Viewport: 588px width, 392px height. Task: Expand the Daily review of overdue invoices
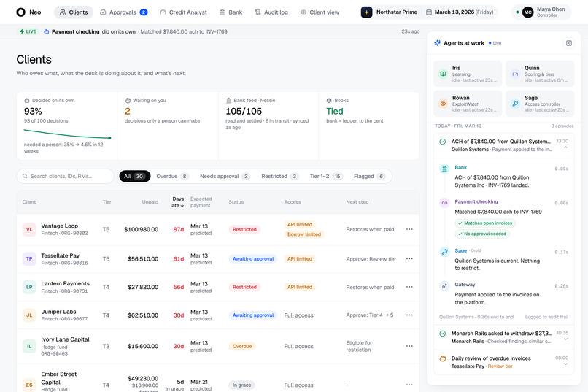[x=565, y=364]
